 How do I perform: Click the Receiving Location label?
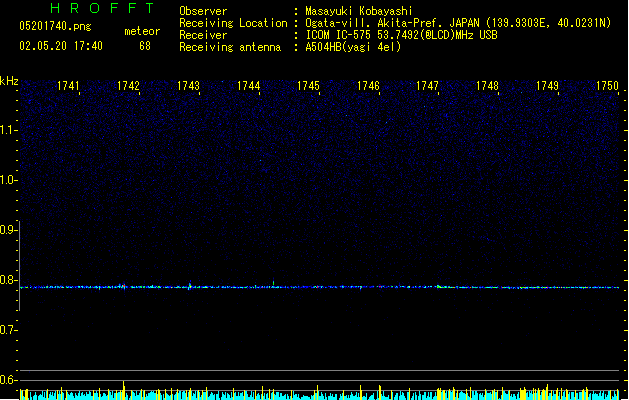[x=233, y=23]
